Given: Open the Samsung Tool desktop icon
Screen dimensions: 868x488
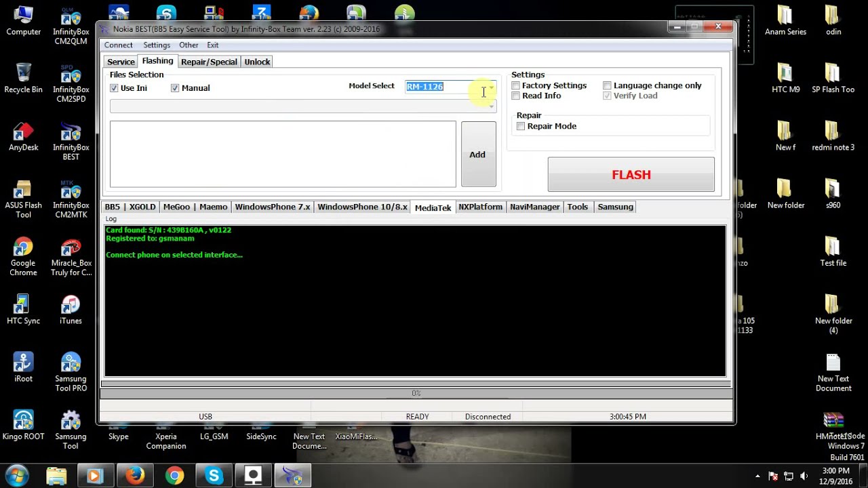Looking at the screenshot, I should coord(71,430).
